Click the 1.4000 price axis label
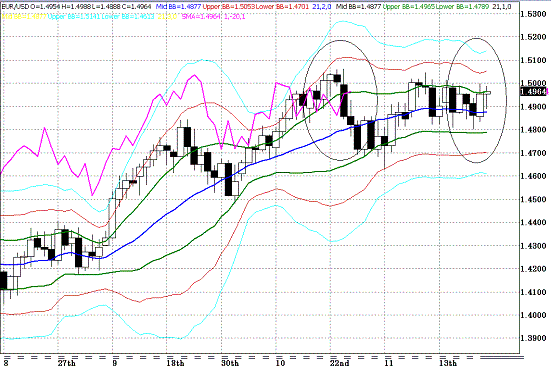Image resolution: width=551 pixels, height=369 pixels. (534, 315)
